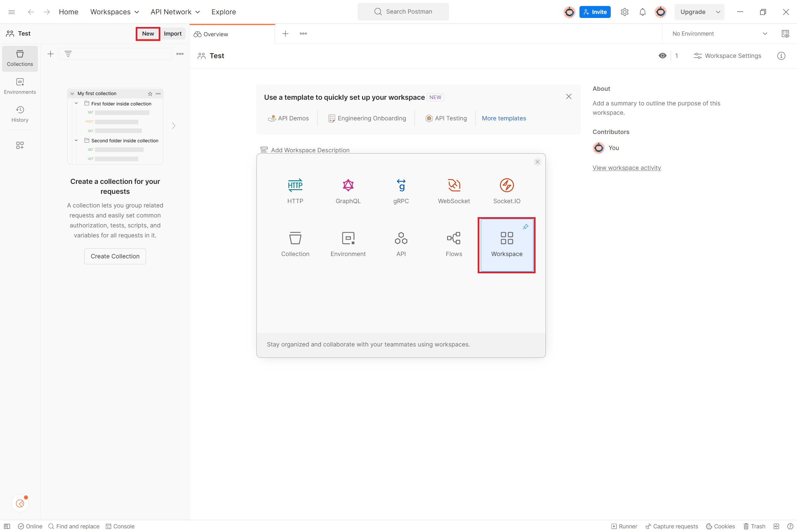Image resolution: width=797 pixels, height=532 pixels.
Task: Choose the API element in dialog
Action: click(x=401, y=244)
